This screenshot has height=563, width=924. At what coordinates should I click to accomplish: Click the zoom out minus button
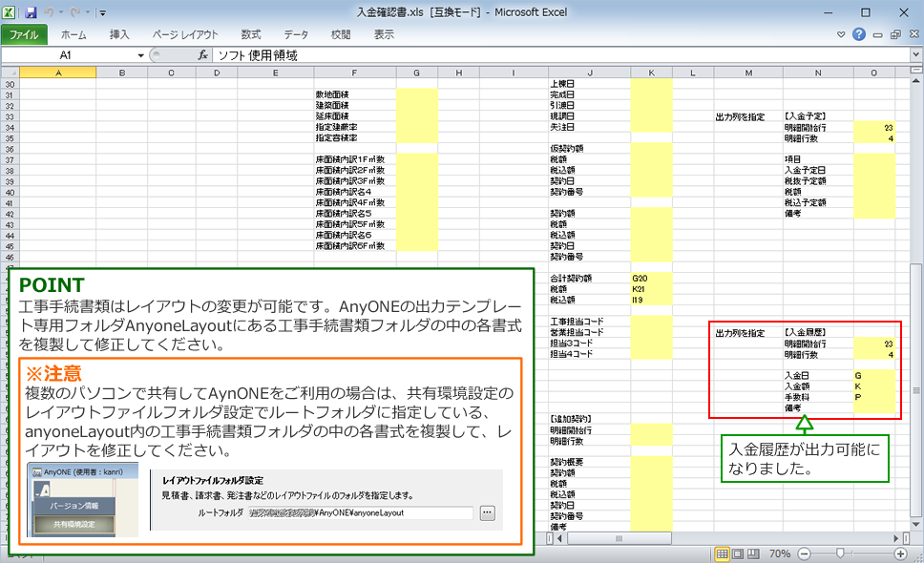point(805,553)
